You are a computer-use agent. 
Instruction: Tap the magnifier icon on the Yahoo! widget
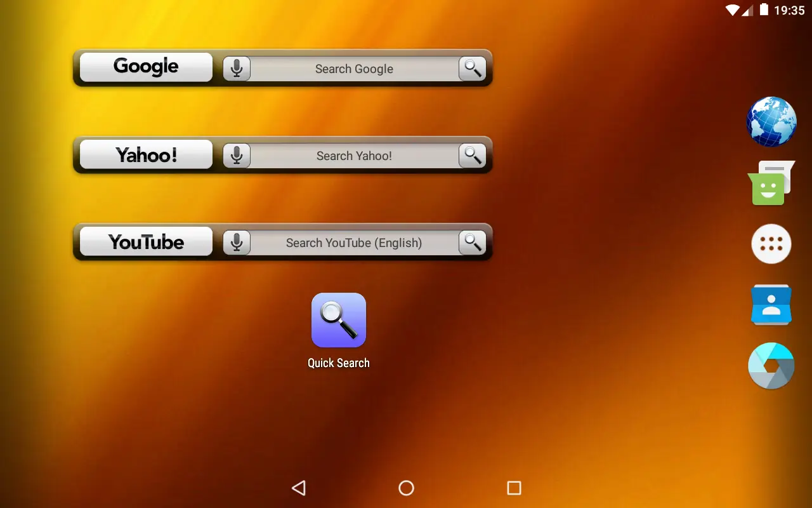point(472,156)
